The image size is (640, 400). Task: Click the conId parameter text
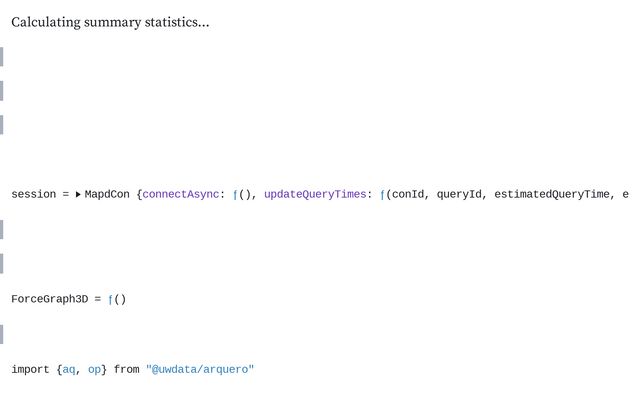pos(408,194)
